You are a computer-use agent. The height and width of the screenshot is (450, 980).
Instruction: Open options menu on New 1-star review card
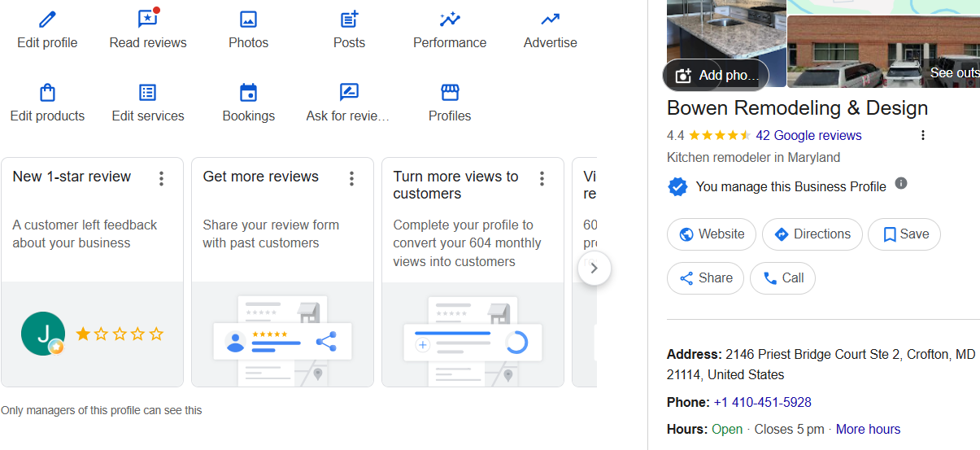coord(162,178)
